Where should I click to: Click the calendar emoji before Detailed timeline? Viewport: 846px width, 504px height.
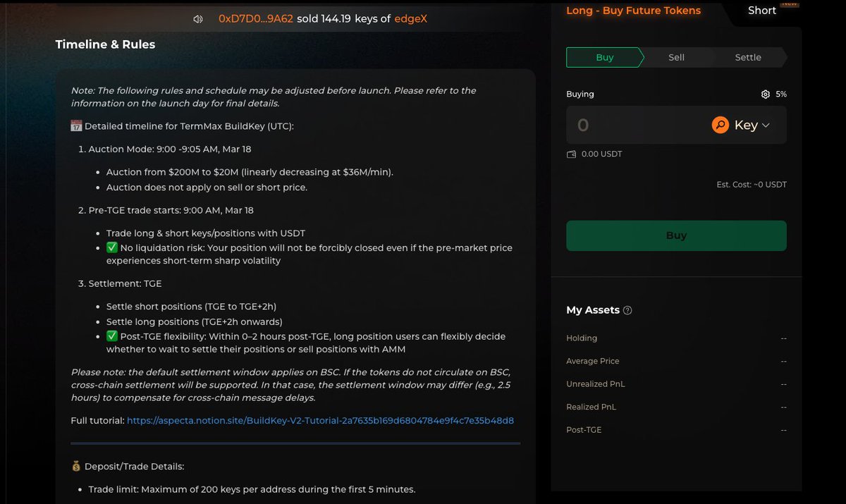(77, 126)
